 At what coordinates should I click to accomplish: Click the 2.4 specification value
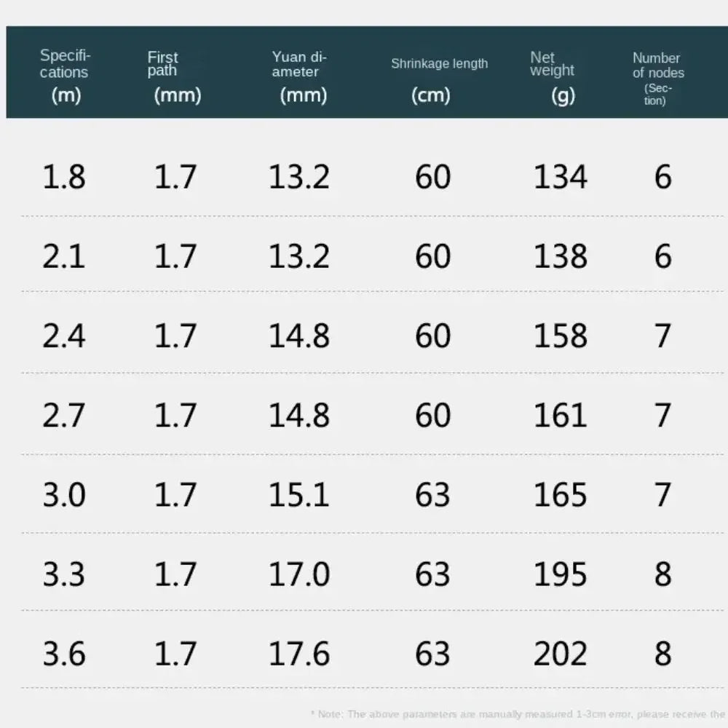coord(64,336)
